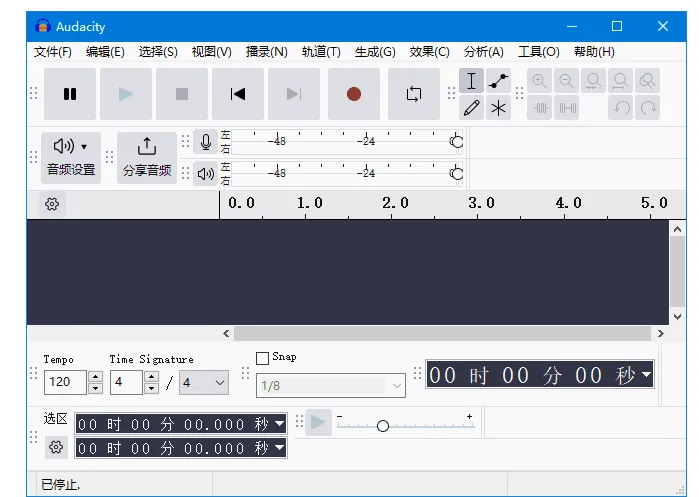This screenshot has width=699, height=497.
Task: Open the 1/8 snap-to dropdown
Action: tap(331, 386)
